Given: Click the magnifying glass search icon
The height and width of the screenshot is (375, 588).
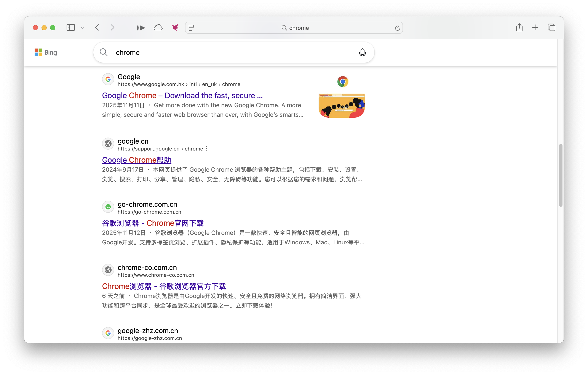Looking at the screenshot, I should click(x=104, y=52).
